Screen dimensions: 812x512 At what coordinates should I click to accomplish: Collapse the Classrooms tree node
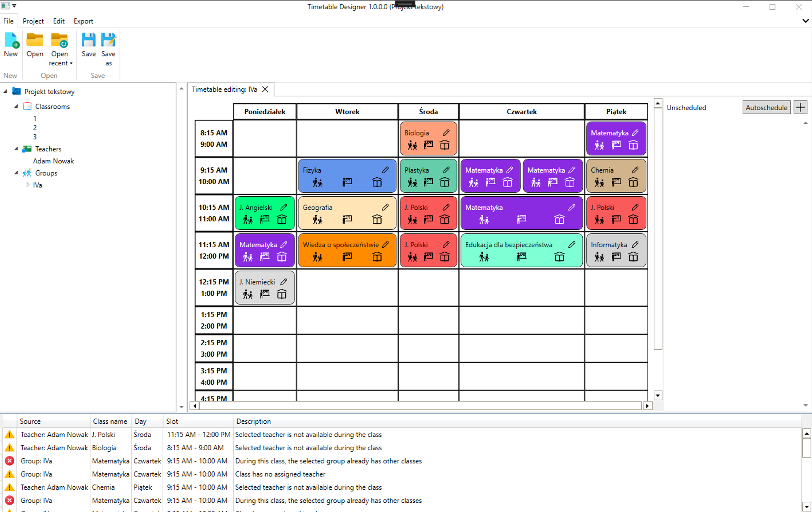tap(16, 106)
